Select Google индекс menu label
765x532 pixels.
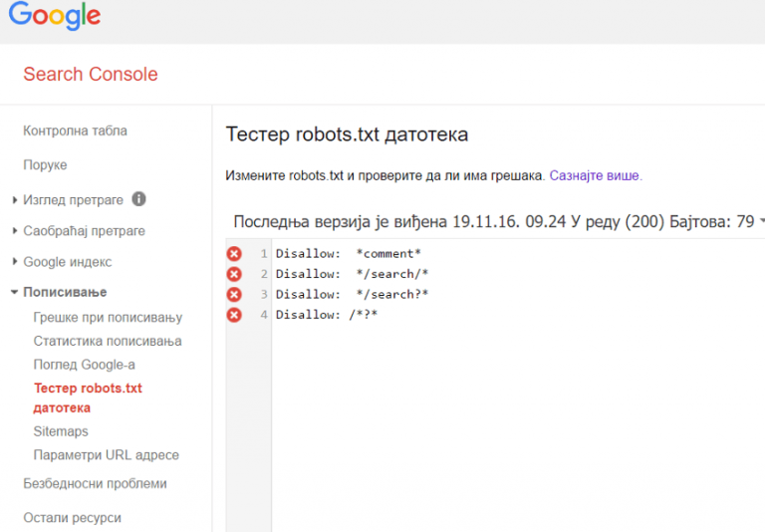click(68, 262)
